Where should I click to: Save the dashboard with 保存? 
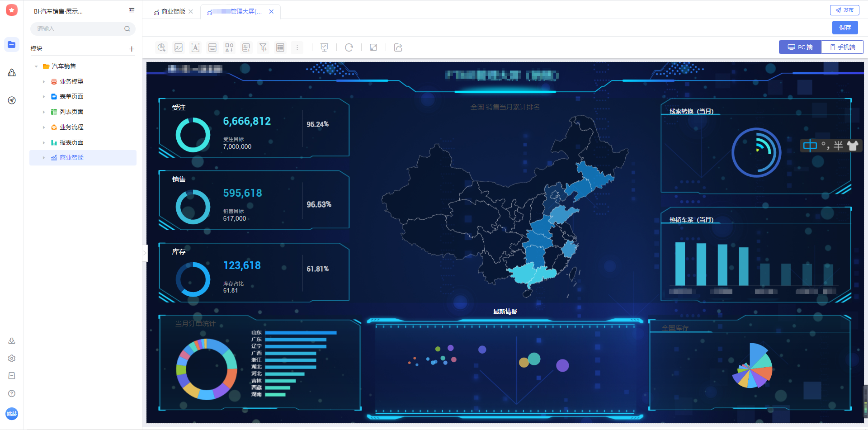pos(845,28)
